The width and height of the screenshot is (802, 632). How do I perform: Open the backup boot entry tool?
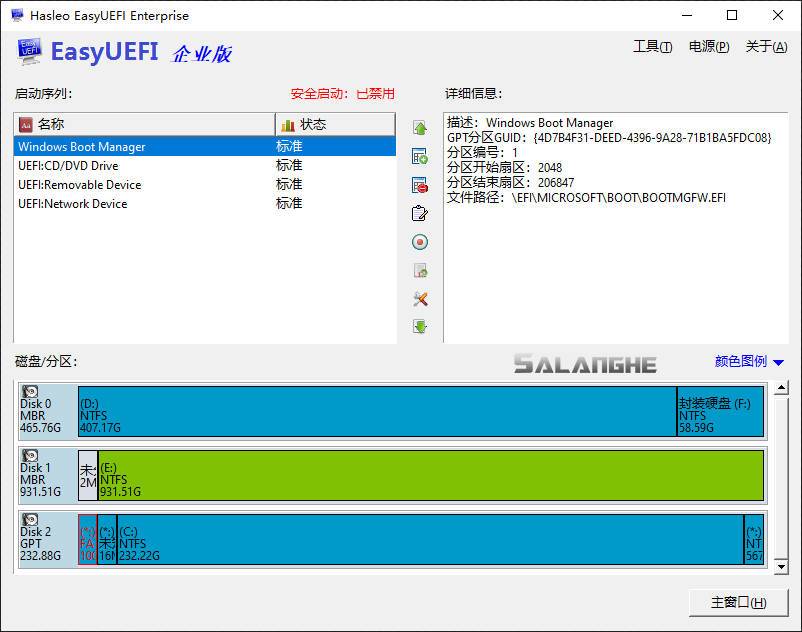(x=421, y=270)
